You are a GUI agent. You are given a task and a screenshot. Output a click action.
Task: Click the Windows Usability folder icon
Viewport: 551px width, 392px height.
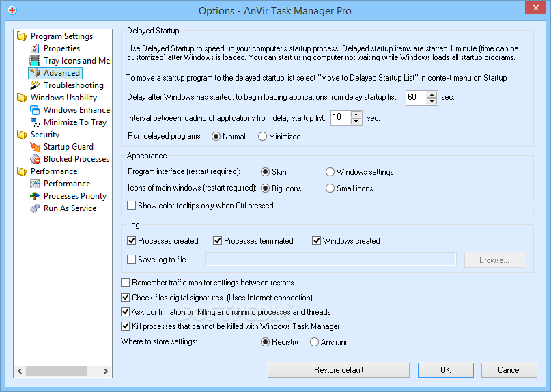[22, 98]
